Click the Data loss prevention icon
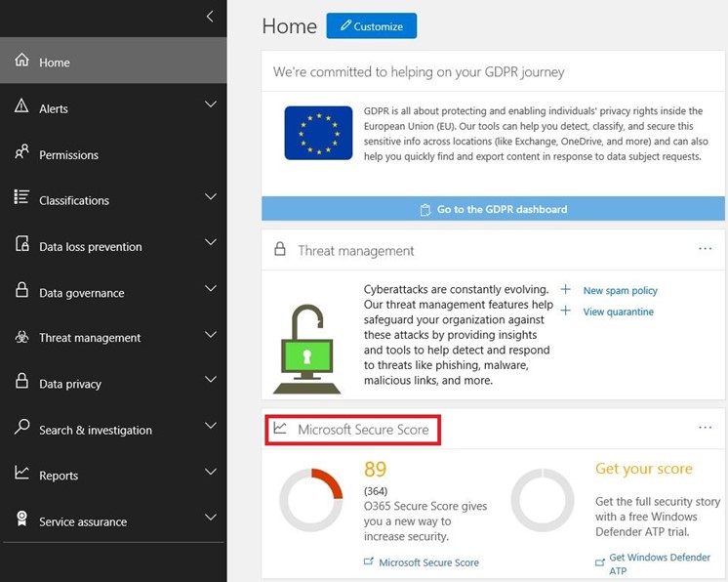The width and height of the screenshot is (728, 582). click(21, 243)
